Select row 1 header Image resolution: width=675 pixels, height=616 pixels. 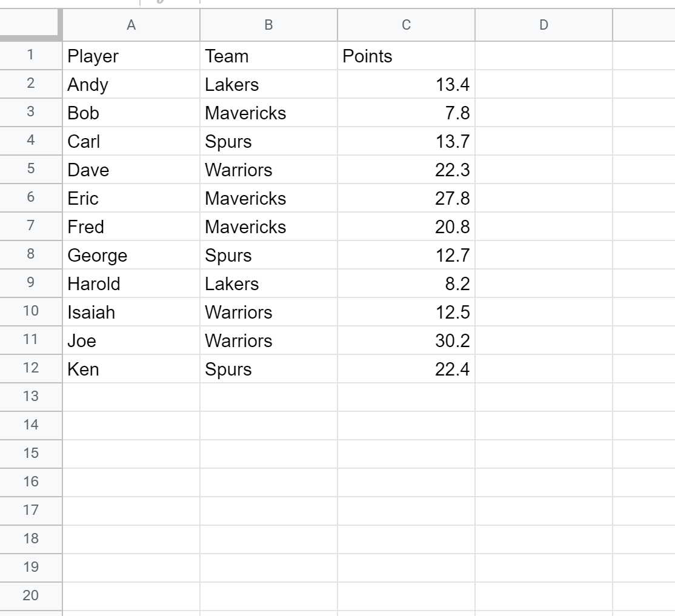click(30, 56)
